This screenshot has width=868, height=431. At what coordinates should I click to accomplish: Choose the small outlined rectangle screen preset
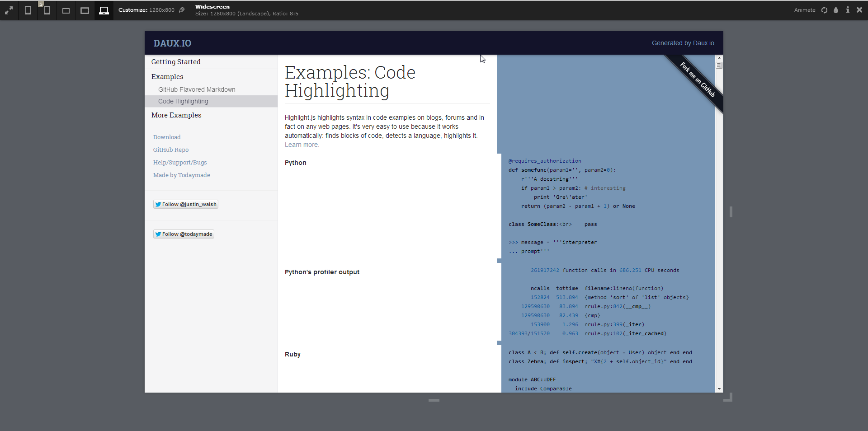click(x=66, y=10)
